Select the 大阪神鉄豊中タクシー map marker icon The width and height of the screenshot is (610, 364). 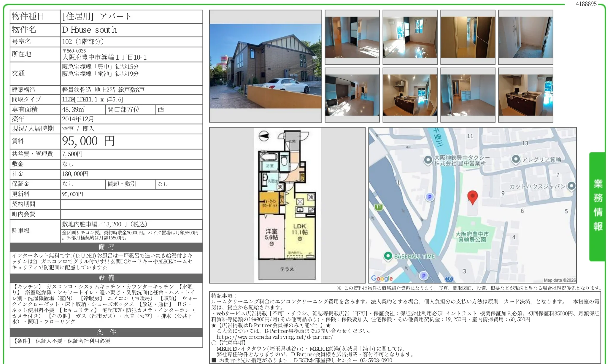coord(428,160)
